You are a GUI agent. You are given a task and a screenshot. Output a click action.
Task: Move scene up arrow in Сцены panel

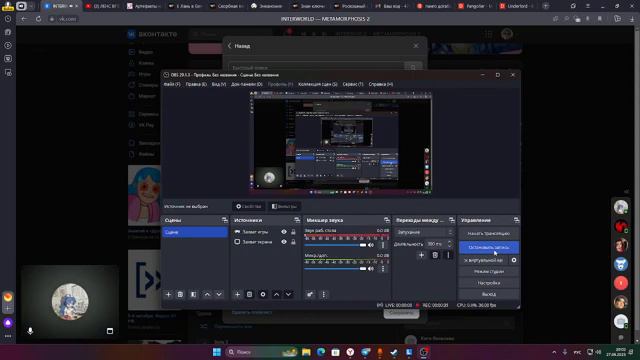pyautogui.click(x=207, y=294)
